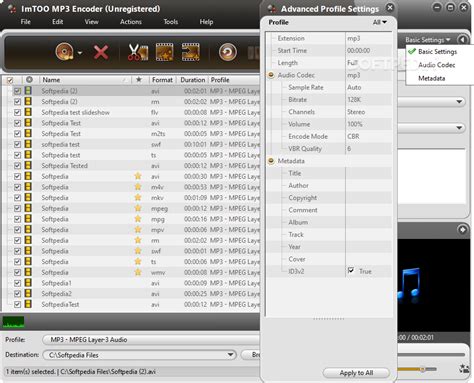This screenshot has height=383, width=474.
Task: Open the Help menu
Action: (206, 22)
